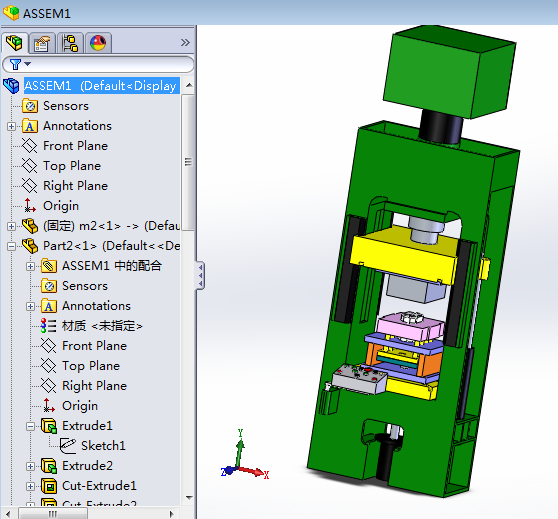Image resolution: width=558 pixels, height=519 pixels.
Task: Click the top-level Sensors folder icon
Action: [30, 106]
